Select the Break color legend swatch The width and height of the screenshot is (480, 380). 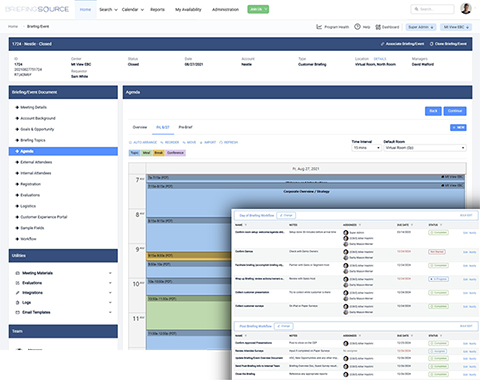tap(159, 153)
